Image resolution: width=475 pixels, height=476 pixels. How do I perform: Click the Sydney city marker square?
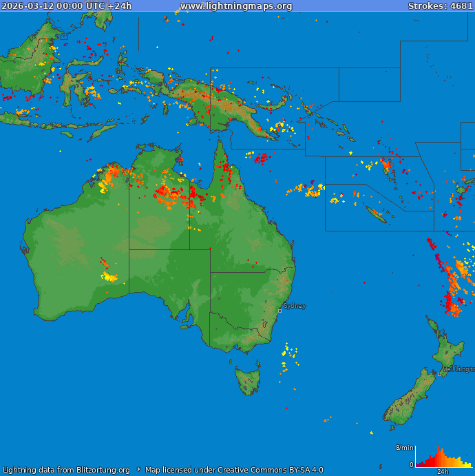pos(279,311)
